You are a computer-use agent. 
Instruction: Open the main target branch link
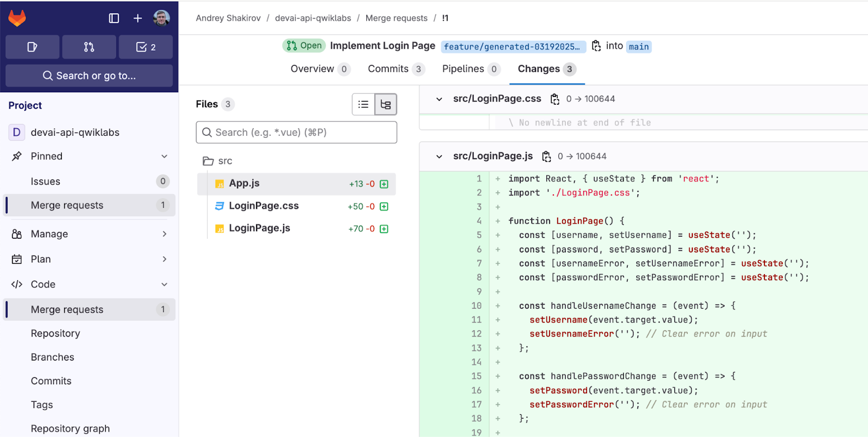click(x=639, y=47)
